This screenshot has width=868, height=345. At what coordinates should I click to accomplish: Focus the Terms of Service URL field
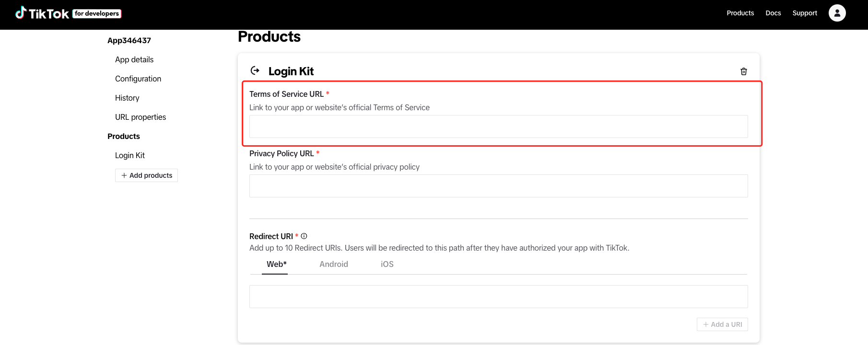498,126
